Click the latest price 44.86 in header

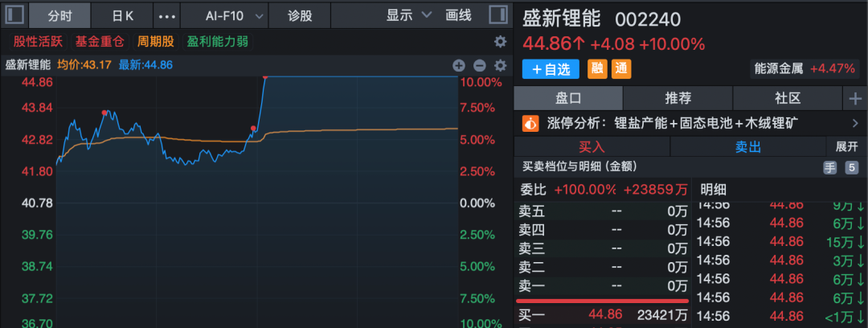pos(554,43)
